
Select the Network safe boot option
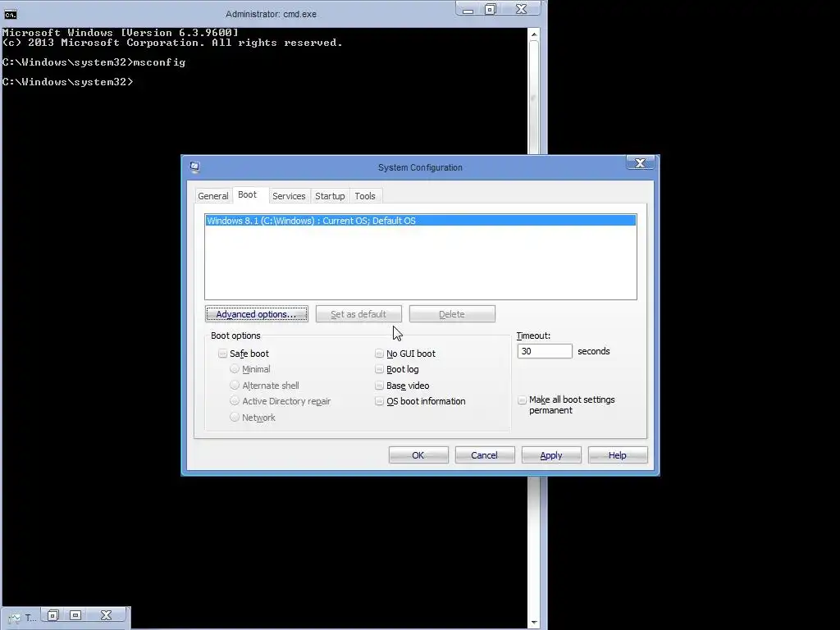click(x=234, y=417)
